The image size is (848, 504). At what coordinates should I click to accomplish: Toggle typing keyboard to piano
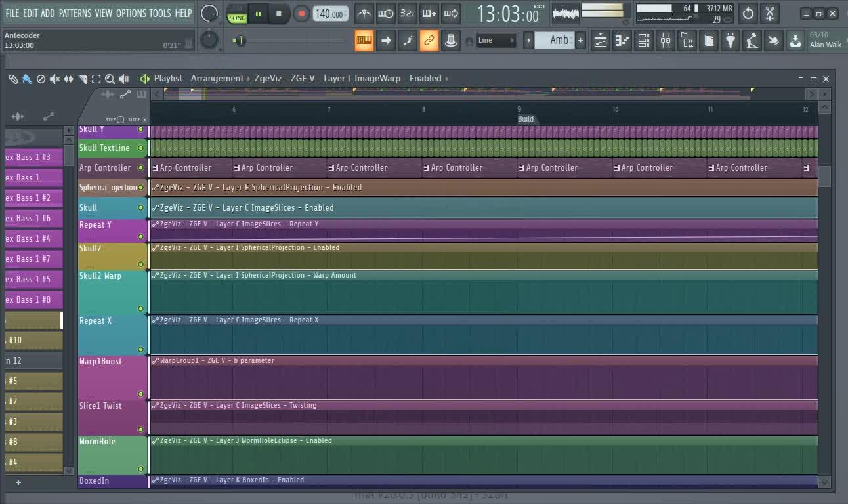[364, 41]
